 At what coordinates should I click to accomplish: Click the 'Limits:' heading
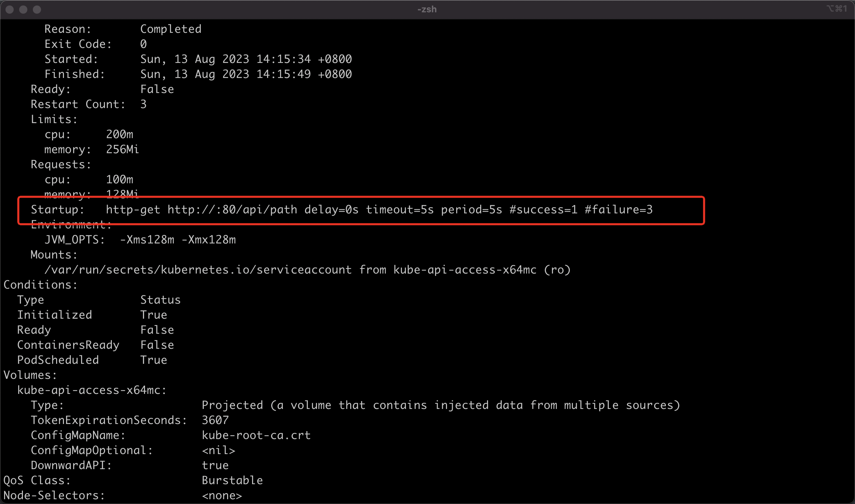click(54, 119)
